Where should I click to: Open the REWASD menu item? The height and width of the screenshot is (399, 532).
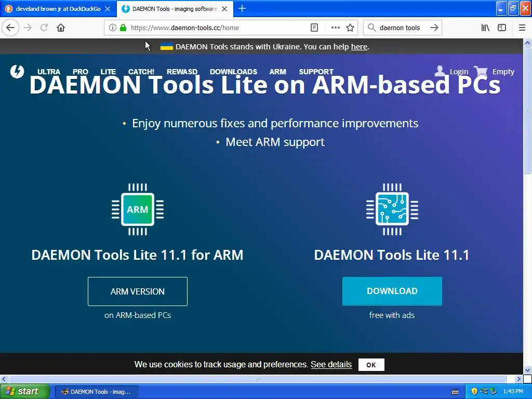[x=182, y=72]
